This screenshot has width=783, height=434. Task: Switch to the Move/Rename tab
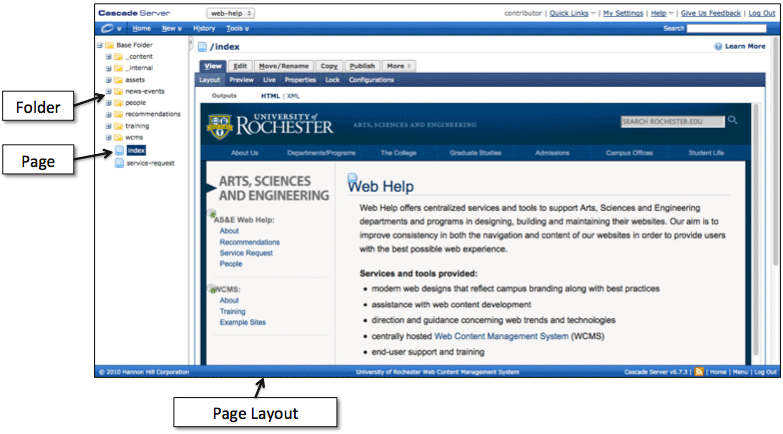point(284,66)
